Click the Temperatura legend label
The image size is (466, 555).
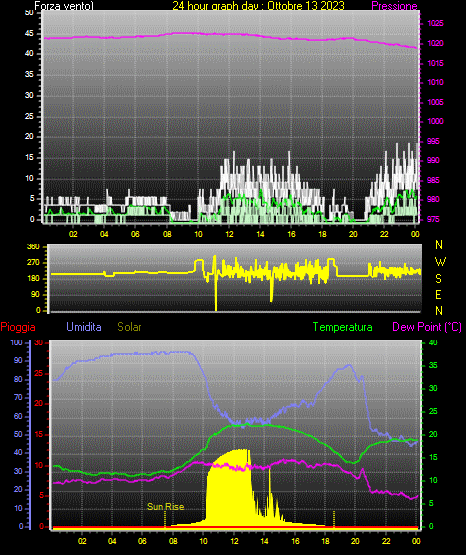pos(343,327)
